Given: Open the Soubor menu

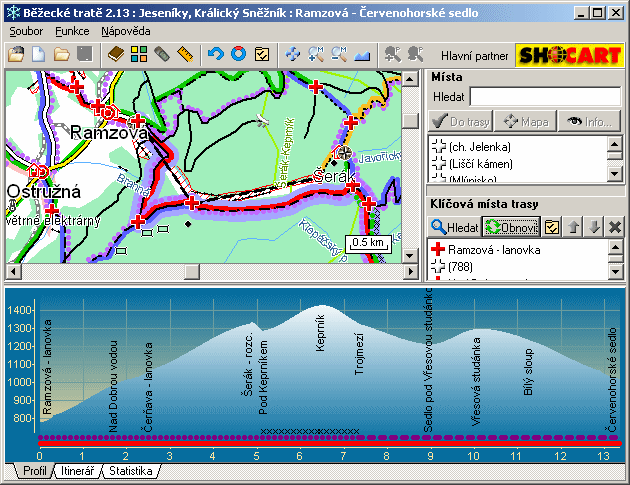Looking at the screenshot, I should (x=27, y=31).
